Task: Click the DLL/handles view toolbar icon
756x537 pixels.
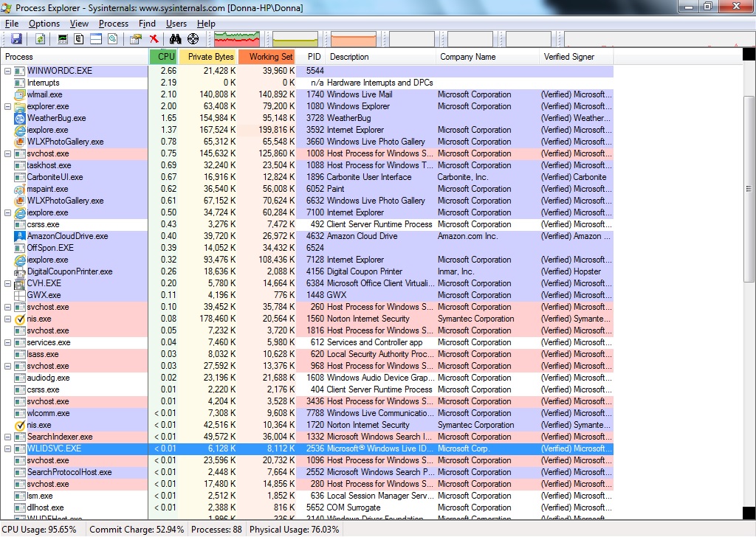Action: point(113,39)
